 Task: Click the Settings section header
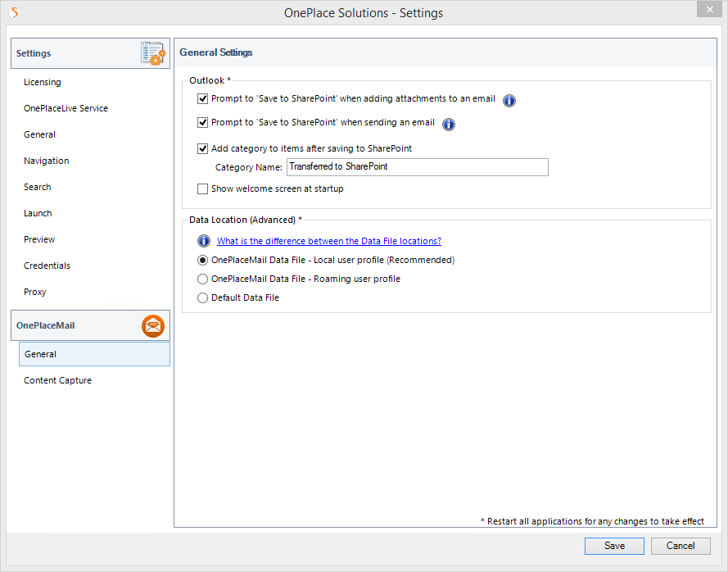point(91,53)
